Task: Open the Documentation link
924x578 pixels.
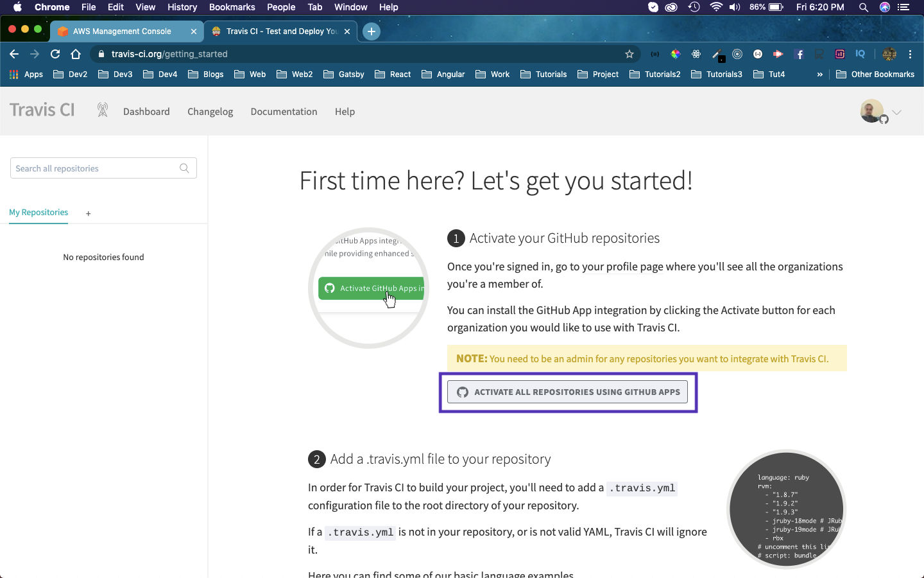Action: tap(284, 112)
